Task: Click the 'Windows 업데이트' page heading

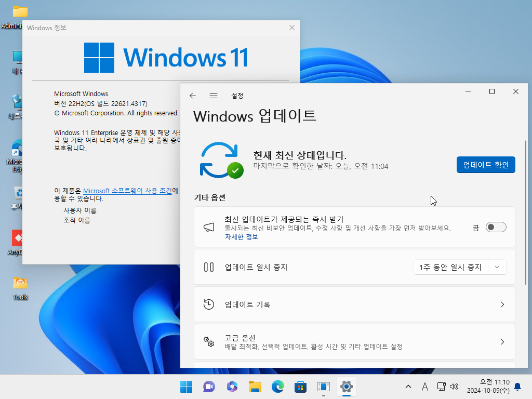Action: coord(255,116)
